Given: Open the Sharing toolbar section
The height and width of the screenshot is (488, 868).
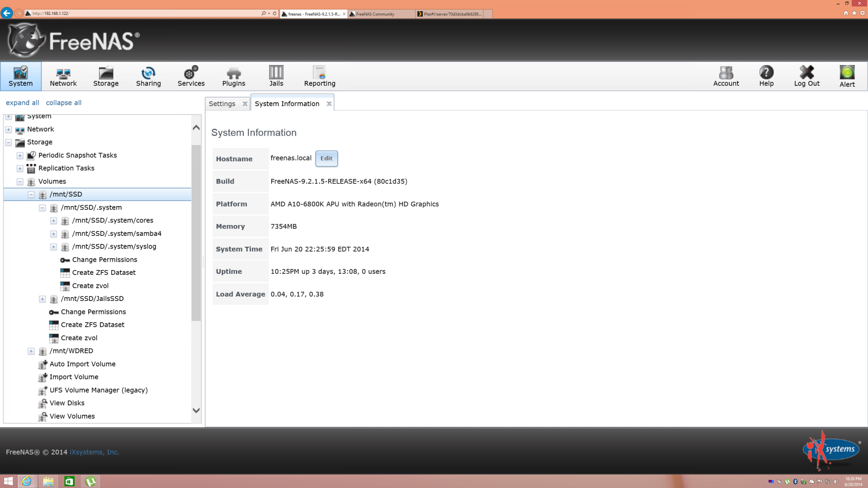Looking at the screenshot, I should 148,76.
